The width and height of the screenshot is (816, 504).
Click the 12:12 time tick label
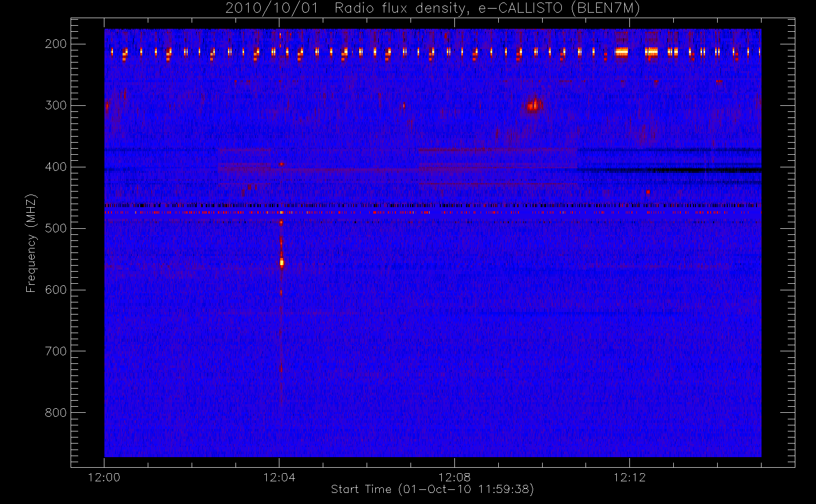pyautogui.click(x=629, y=477)
